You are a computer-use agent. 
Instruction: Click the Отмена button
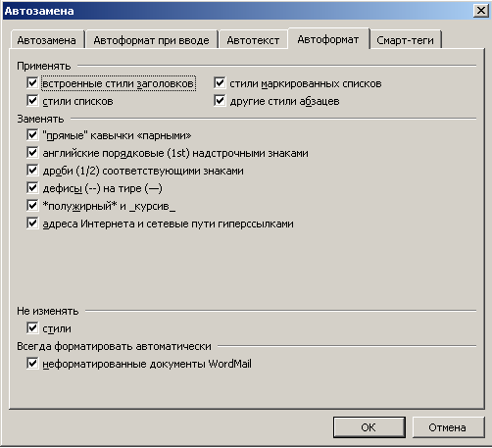(448, 427)
